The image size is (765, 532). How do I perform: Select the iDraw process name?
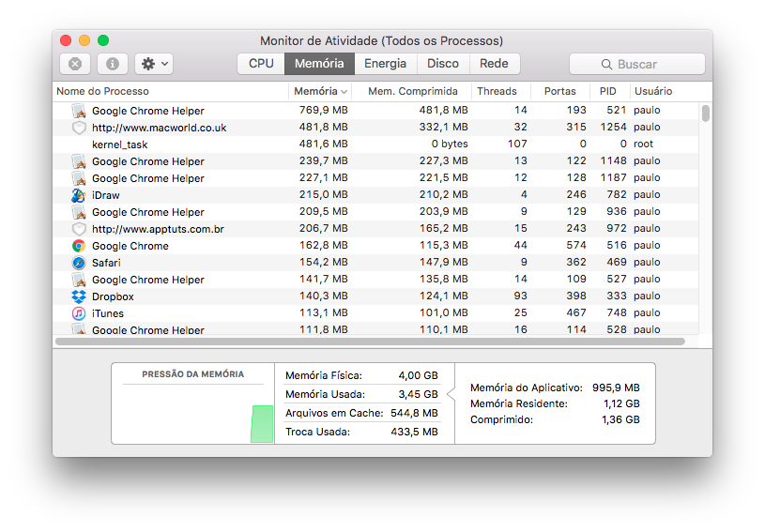(x=106, y=195)
